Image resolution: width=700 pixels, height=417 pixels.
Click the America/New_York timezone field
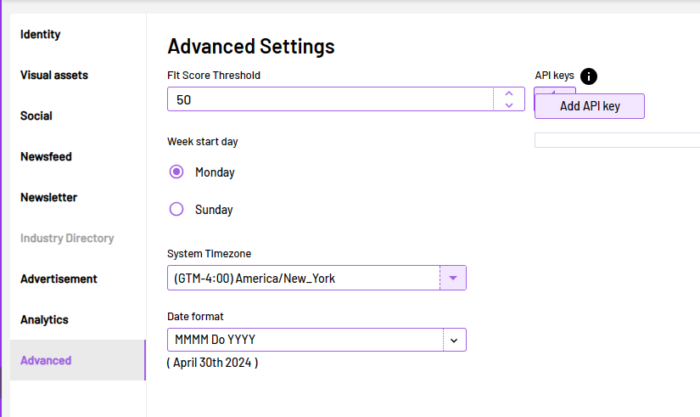click(304, 278)
